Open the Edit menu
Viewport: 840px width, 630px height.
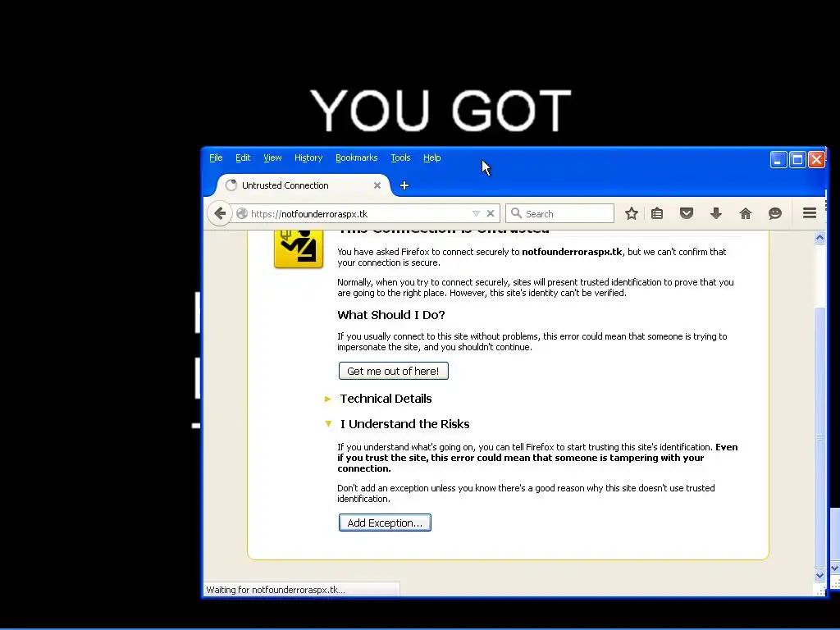[x=243, y=157]
